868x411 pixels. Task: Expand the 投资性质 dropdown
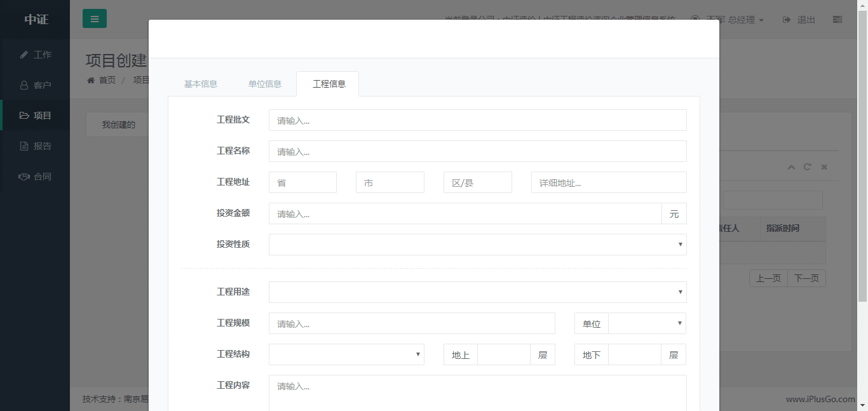(477, 245)
